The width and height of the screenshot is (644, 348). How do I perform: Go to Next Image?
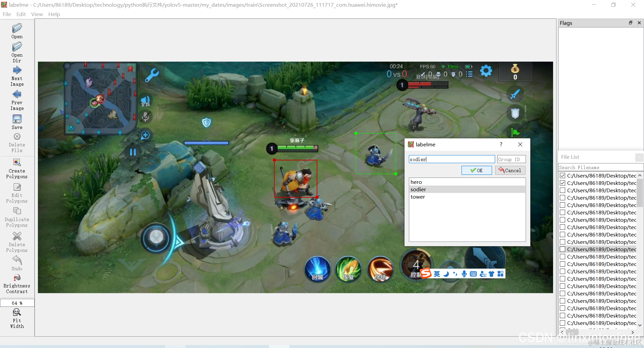coord(17,76)
